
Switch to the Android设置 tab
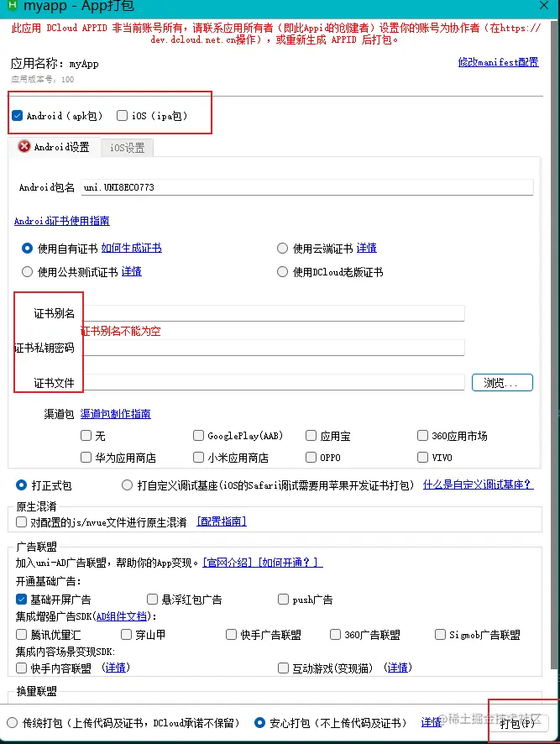click(54, 147)
